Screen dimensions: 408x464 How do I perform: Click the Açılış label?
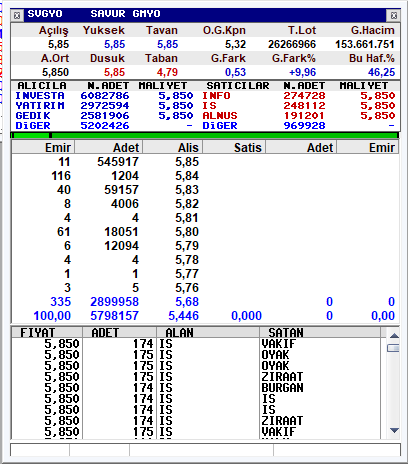tap(53, 31)
